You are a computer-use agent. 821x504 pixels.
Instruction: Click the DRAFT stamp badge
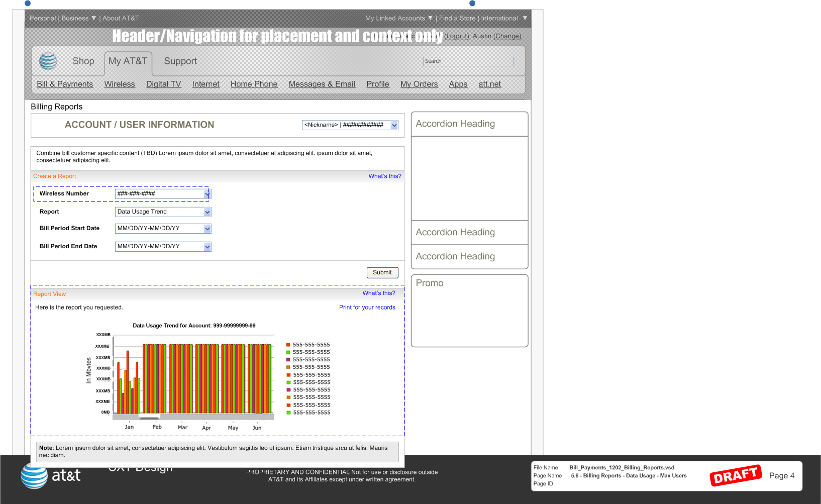point(735,475)
